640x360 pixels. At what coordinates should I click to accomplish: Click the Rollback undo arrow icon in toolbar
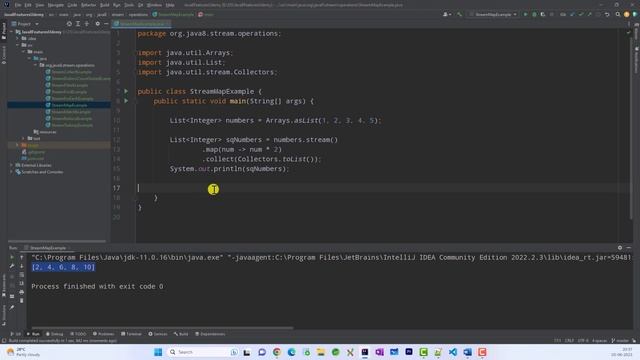607,14
